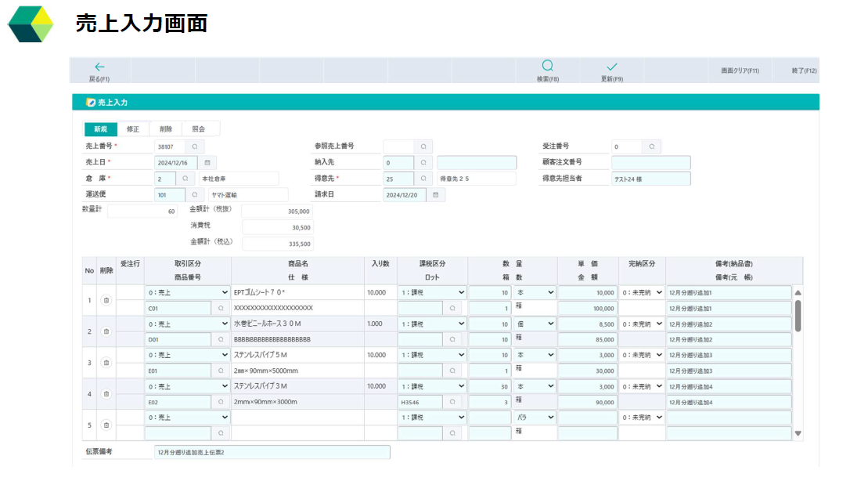868x492 pixels.
Task: Click the 検索(F8) search icon
Action: 546,67
